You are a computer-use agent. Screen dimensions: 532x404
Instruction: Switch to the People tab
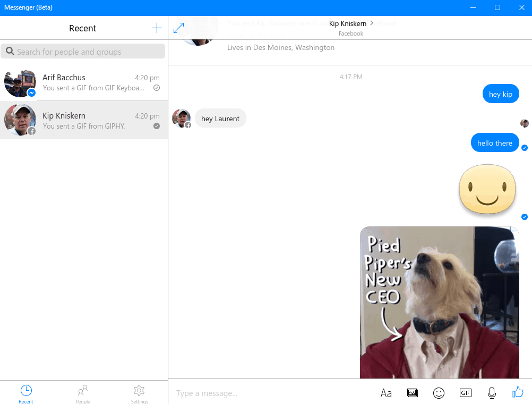click(x=83, y=393)
